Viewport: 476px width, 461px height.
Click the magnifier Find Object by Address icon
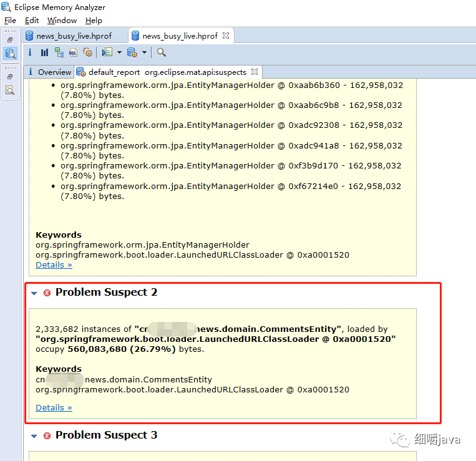click(x=161, y=52)
